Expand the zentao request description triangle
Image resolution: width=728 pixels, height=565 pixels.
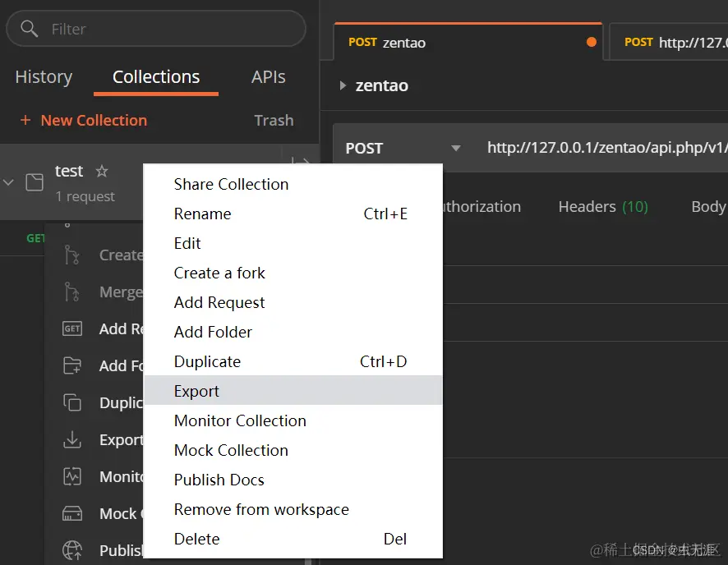click(x=343, y=85)
